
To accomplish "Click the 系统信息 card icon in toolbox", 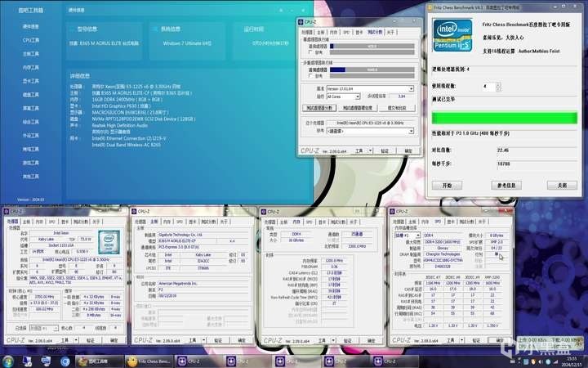I will point(155,29).
